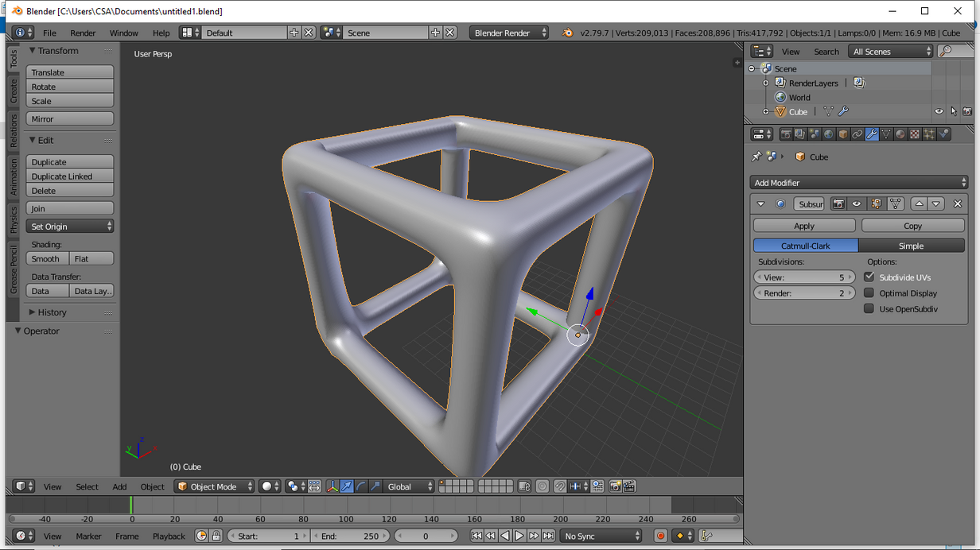This screenshot has height=550, width=980.
Task: Open the Object Data properties tab (triangle mesh icon)
Action: tap(886, 134)
